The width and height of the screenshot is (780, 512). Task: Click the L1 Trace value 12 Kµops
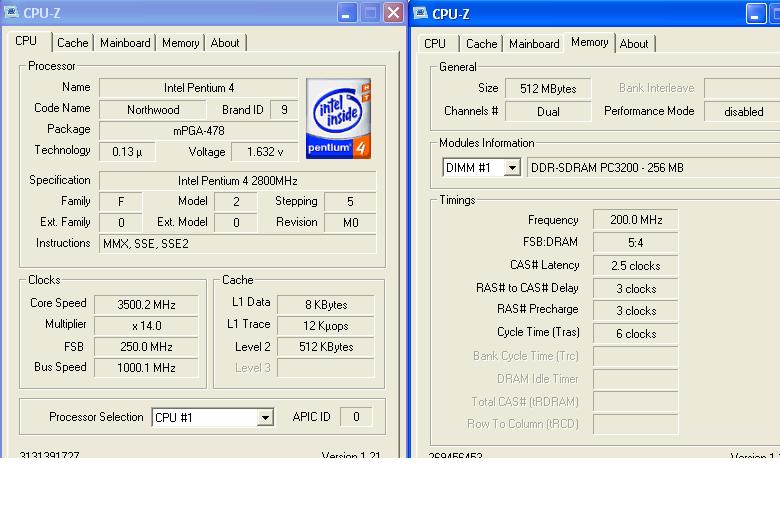pos(326,326)
